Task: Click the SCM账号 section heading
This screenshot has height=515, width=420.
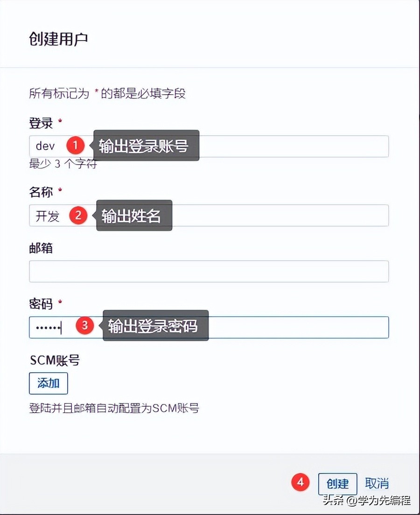Action: click(54, 360)
